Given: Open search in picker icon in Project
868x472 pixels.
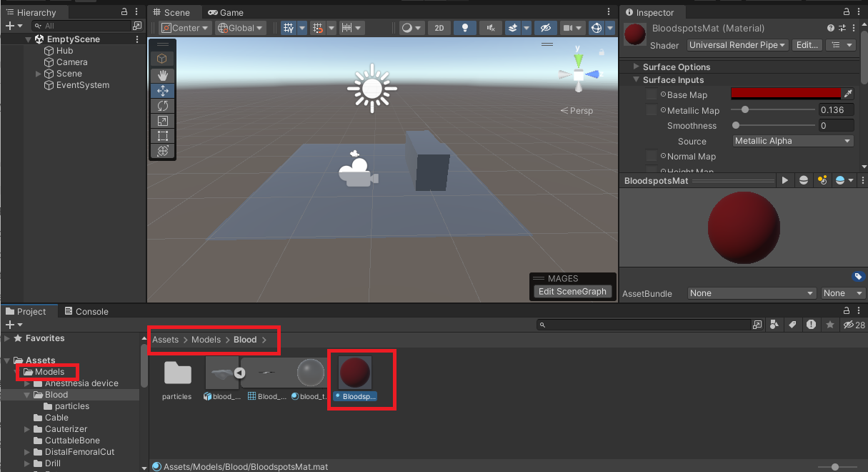Looking at the screenshot, I should [x=757, y=325].
